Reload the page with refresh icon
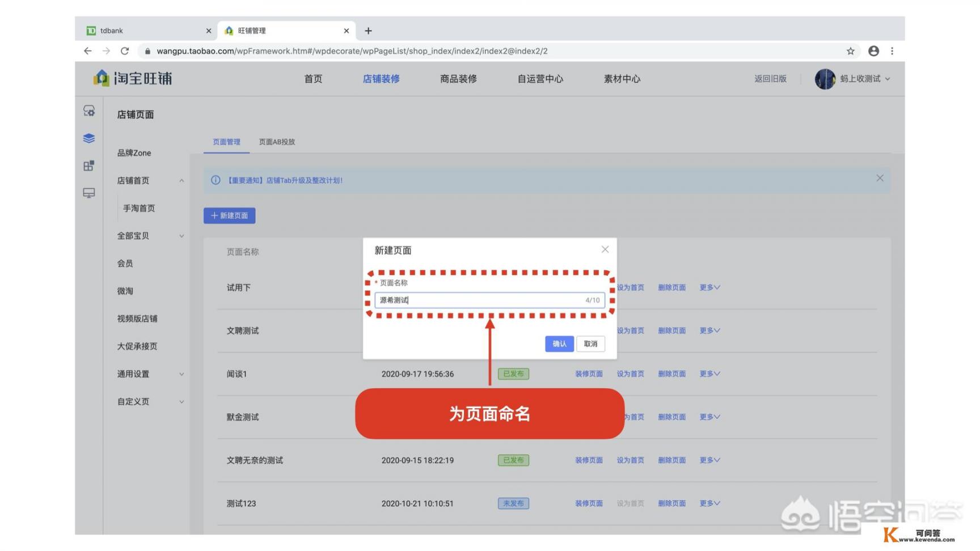Screen dimensions: 980x551 click(x=125, y=51)
